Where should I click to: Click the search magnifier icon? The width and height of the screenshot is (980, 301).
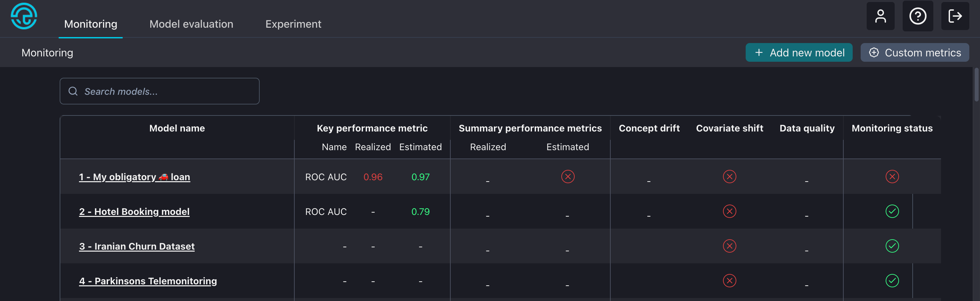tap(73, 91)
